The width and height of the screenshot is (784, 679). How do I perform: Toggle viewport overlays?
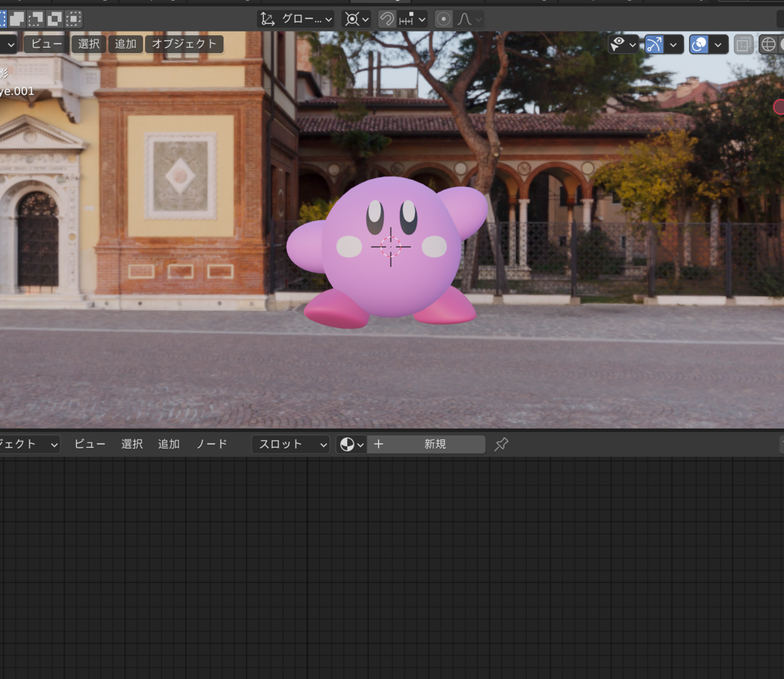point(699,44)
